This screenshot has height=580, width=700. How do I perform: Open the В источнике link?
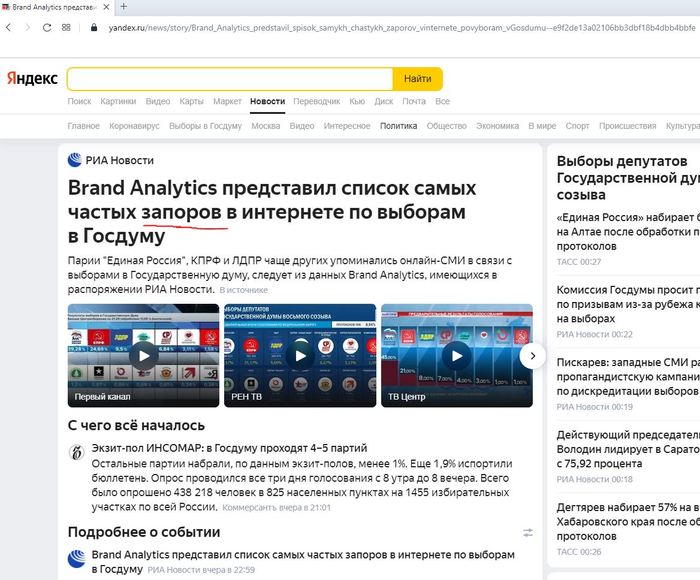tap(244, 290)
